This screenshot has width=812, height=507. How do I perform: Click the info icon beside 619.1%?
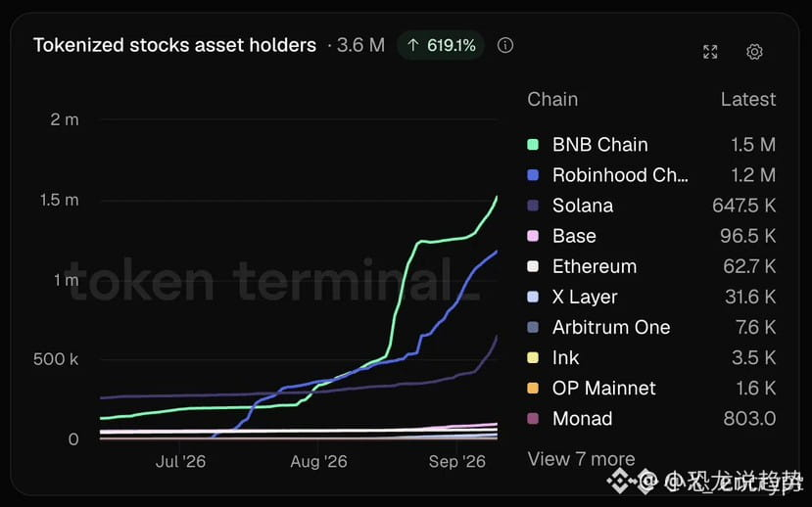[505, 46]
